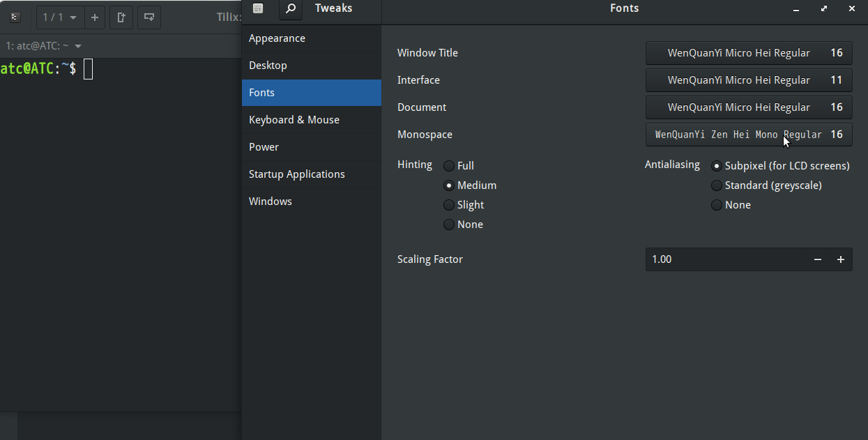Open the Document font chooser button
This screenshot has height=440, width=868.
[749, 107]
